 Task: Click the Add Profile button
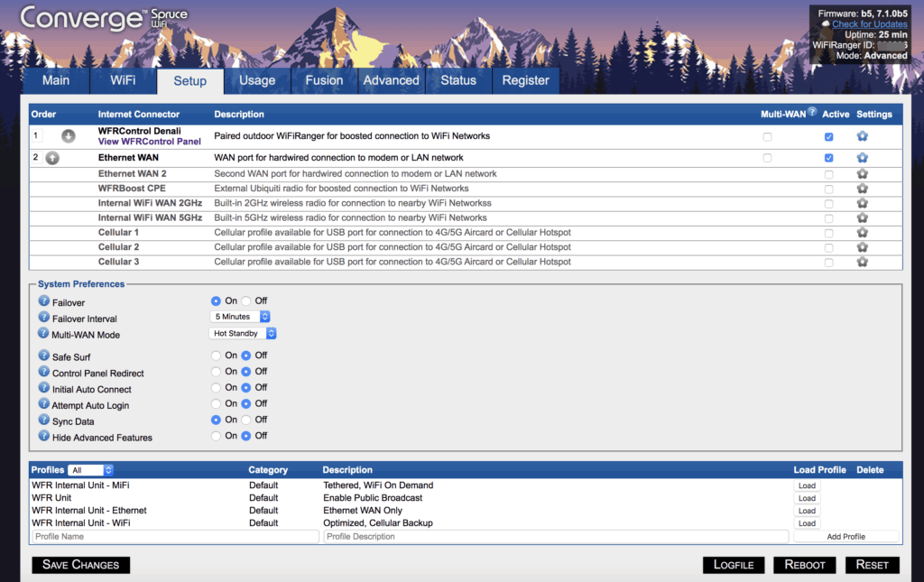click(846, 537)
